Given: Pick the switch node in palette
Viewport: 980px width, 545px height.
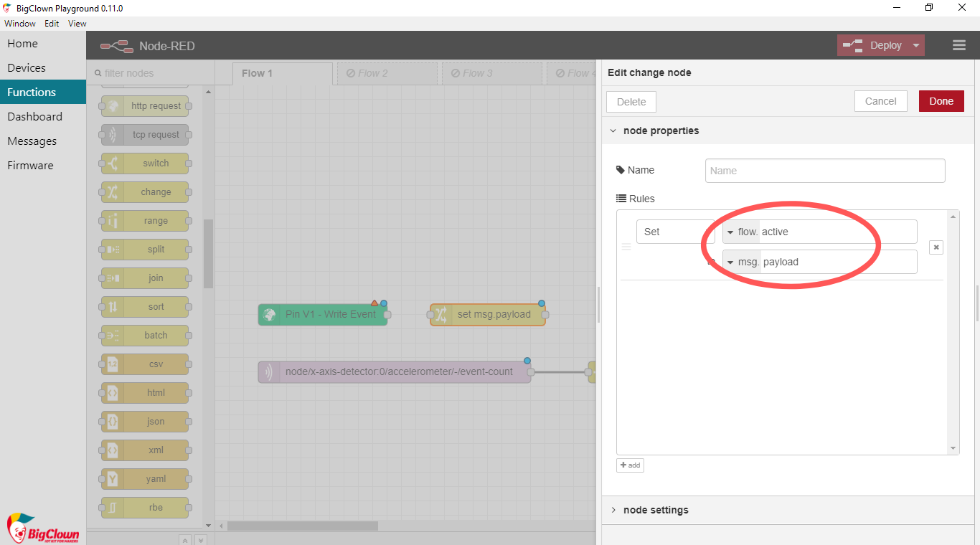Looking at the screenshot, I should click(x=145, y=163).
